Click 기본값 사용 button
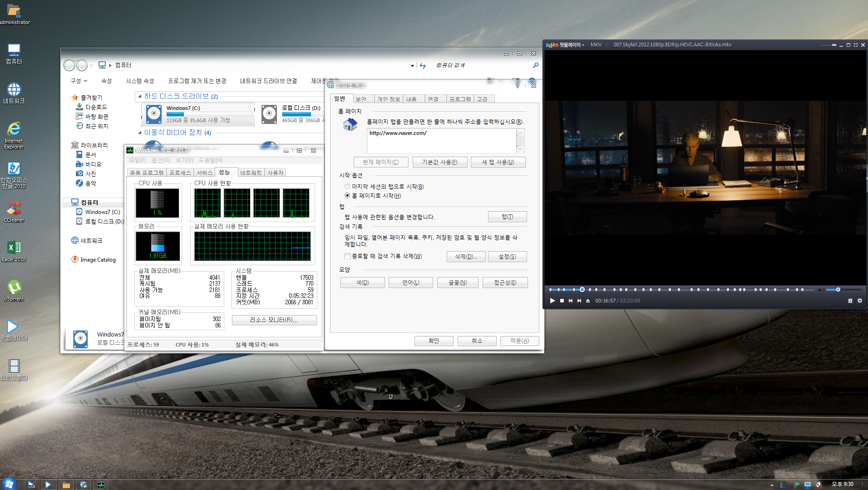Image resolution: width=868 pixels, height=490 pixels. point(440,162)
